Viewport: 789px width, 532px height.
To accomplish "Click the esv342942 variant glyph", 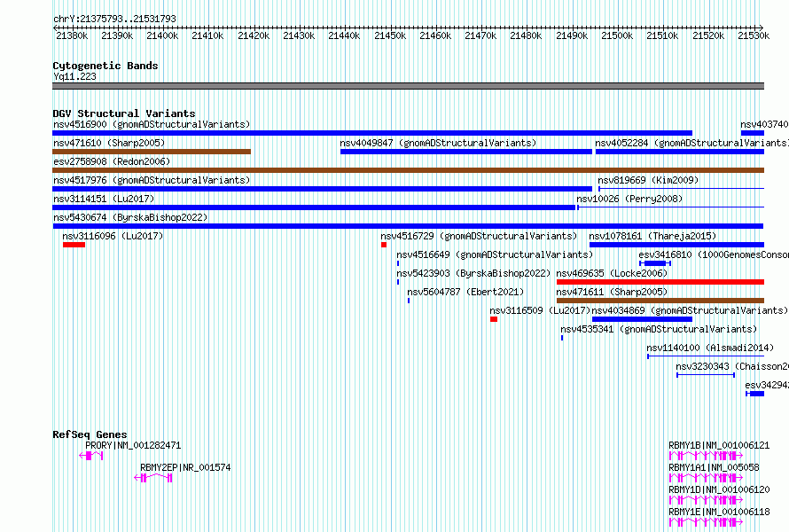I will [754, 394].
